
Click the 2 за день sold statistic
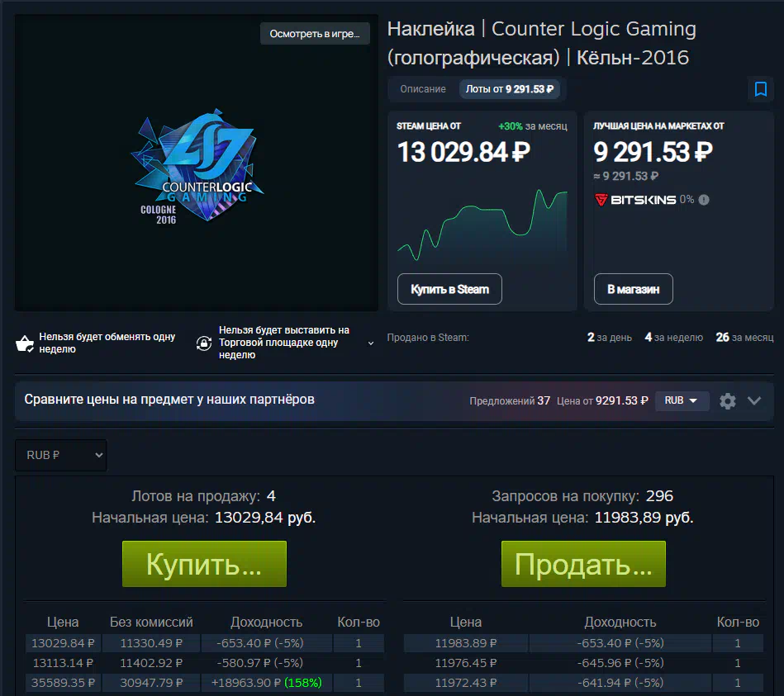[610, 338]
